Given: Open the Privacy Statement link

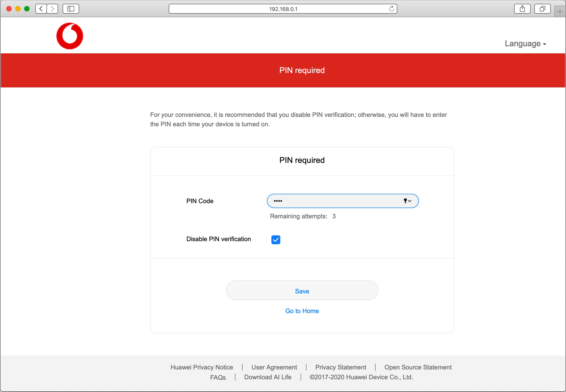Looking at the screenshot, I should click(340, 367).
